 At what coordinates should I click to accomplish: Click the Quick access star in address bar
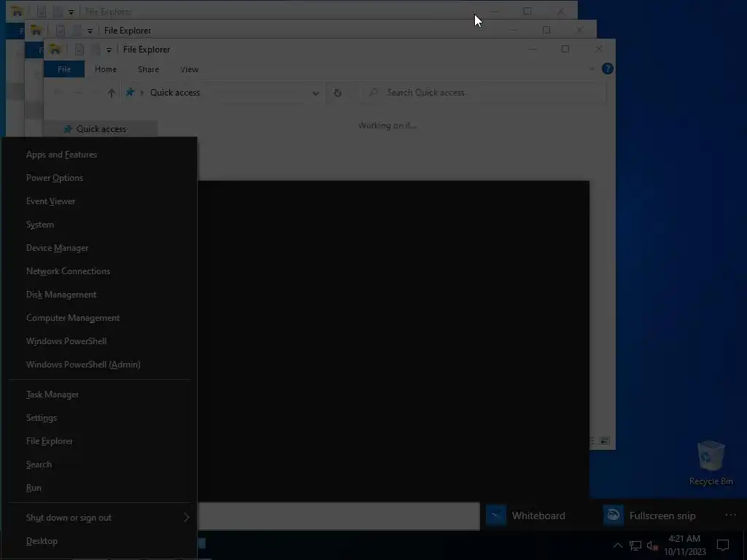pyautogui.click(x=130, y=93)
